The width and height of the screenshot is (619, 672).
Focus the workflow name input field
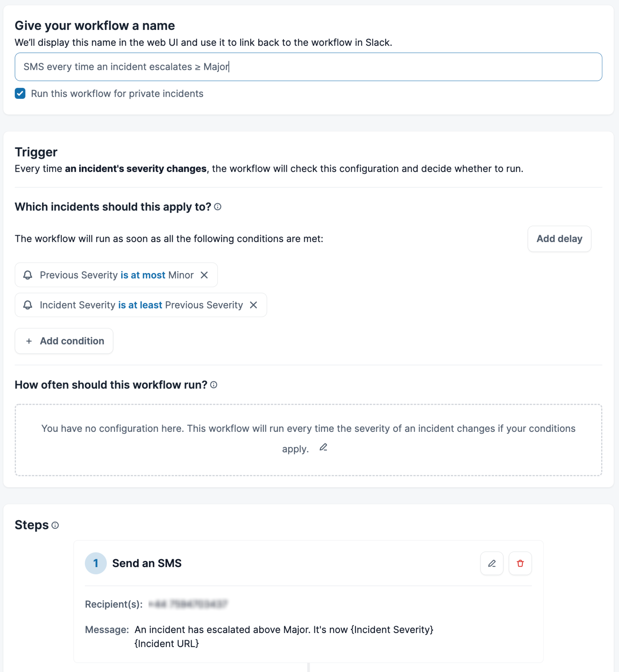(308, 67)
